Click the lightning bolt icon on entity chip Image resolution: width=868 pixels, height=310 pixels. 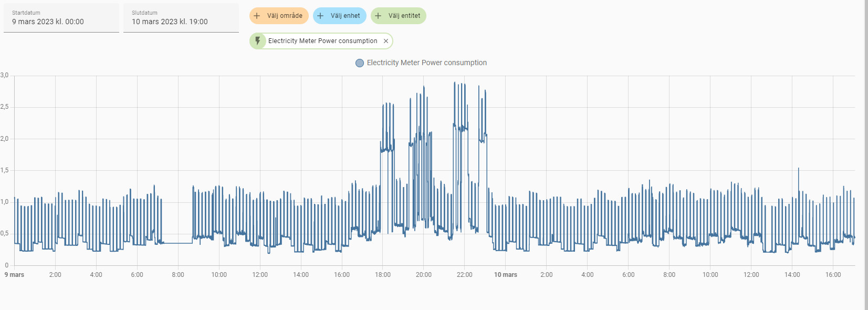click(x=258, y=41)
